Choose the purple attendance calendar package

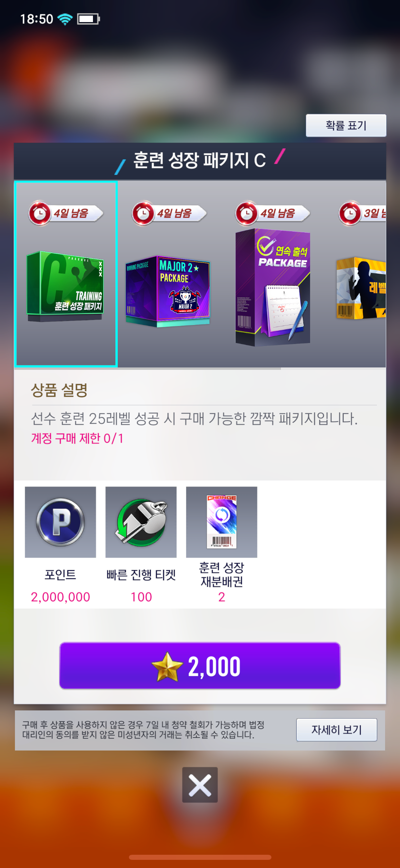click(273, 287)
